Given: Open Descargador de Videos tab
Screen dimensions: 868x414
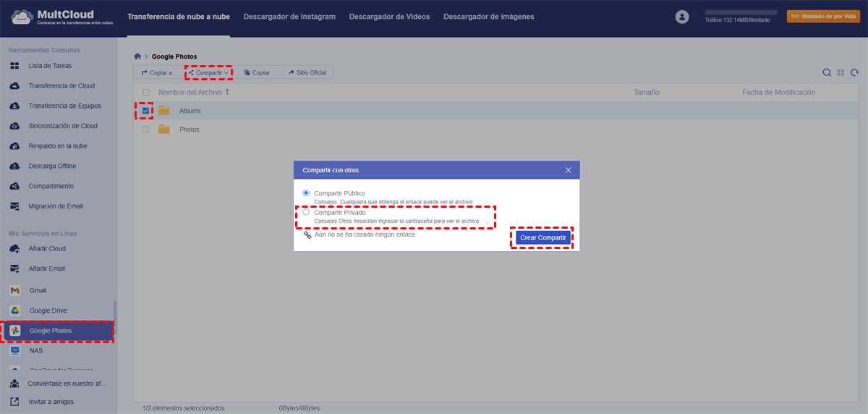Looking at the screenshot, I should point(389,16).
